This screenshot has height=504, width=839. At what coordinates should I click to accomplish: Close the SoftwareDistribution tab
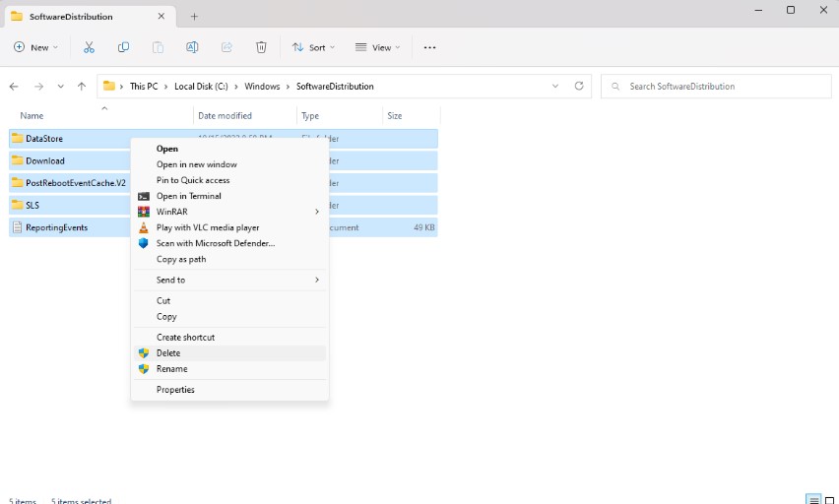[x=161, y=17]
